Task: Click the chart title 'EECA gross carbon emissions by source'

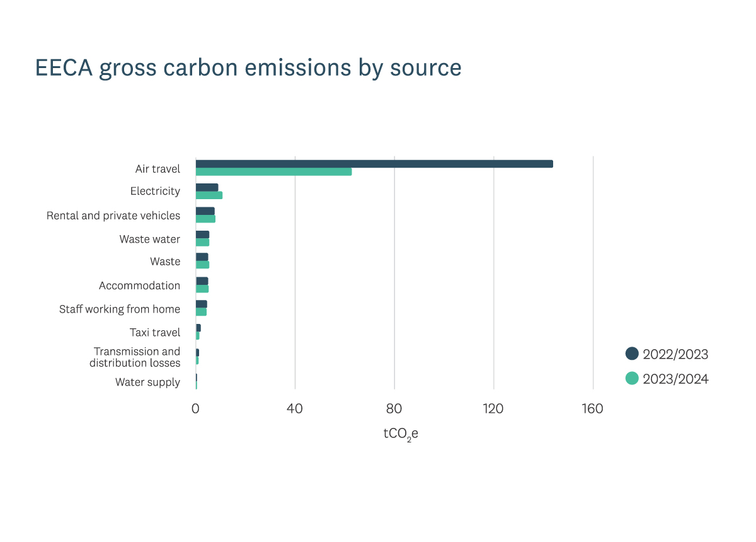Action: 248,68
